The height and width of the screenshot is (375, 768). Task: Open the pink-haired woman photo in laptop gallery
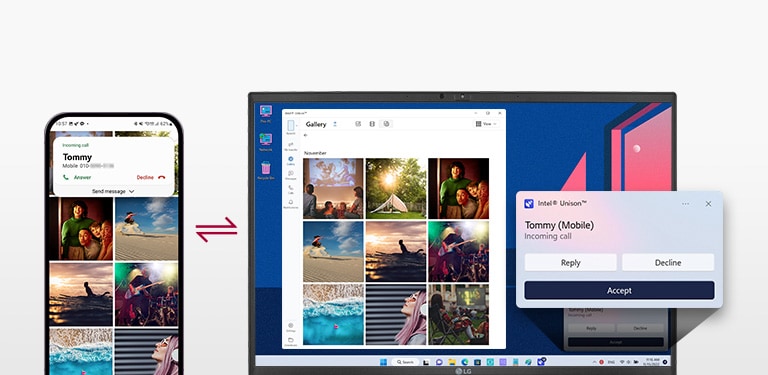point(396,315)
